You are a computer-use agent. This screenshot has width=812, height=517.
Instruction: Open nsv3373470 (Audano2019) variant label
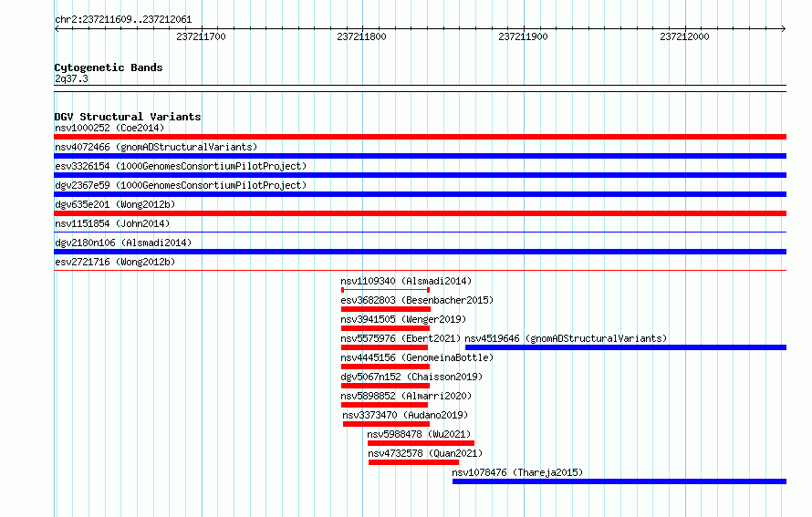(405, 415)
